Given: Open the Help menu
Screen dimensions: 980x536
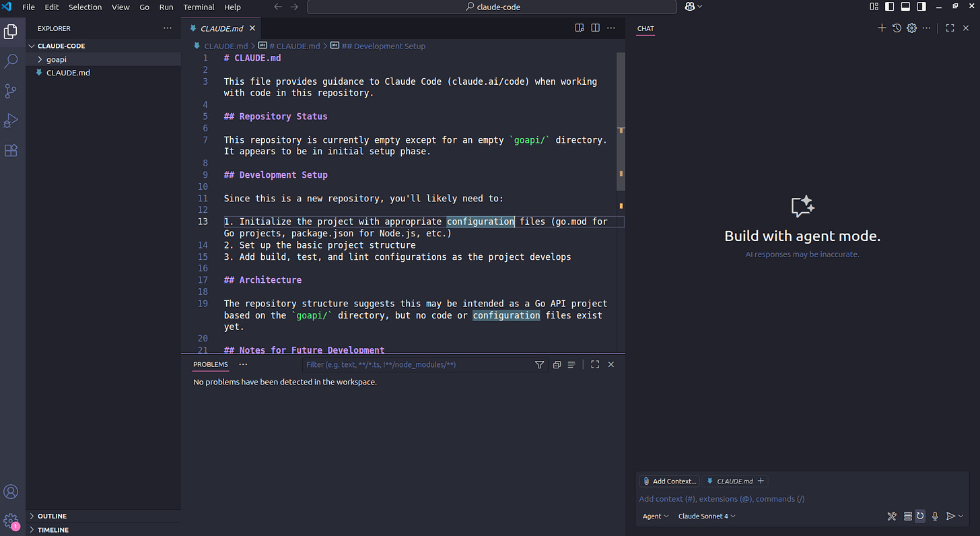Looking at the screenshot, I should (232, 7).
